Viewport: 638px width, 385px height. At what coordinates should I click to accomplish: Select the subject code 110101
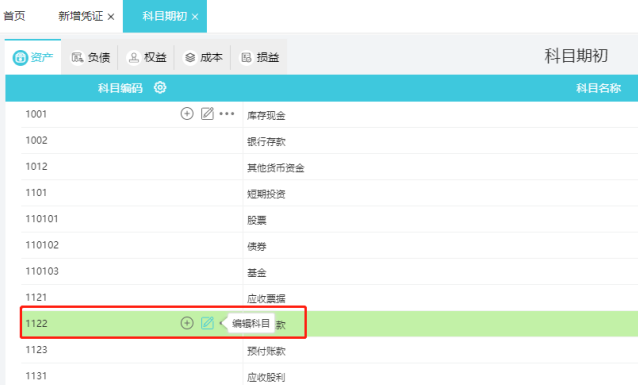click(42, 219)
